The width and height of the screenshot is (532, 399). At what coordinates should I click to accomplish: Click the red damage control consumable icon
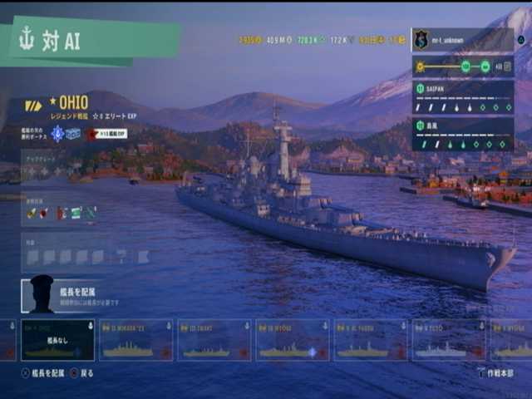click(61, 214)
